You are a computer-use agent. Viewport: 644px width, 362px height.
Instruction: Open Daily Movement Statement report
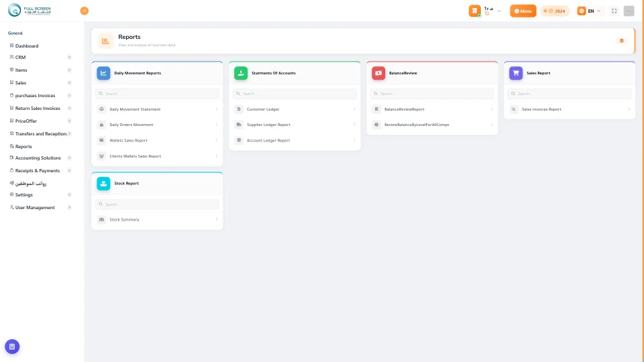click(157, 109)
